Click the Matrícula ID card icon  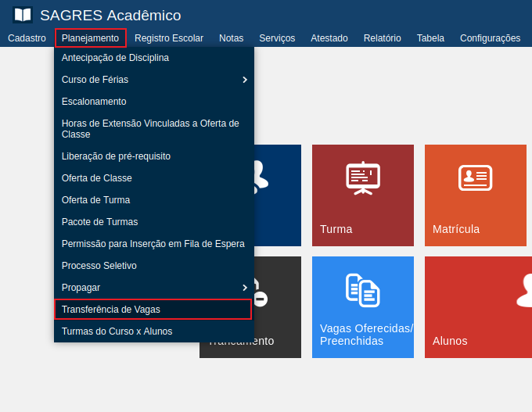pos(475,177)
